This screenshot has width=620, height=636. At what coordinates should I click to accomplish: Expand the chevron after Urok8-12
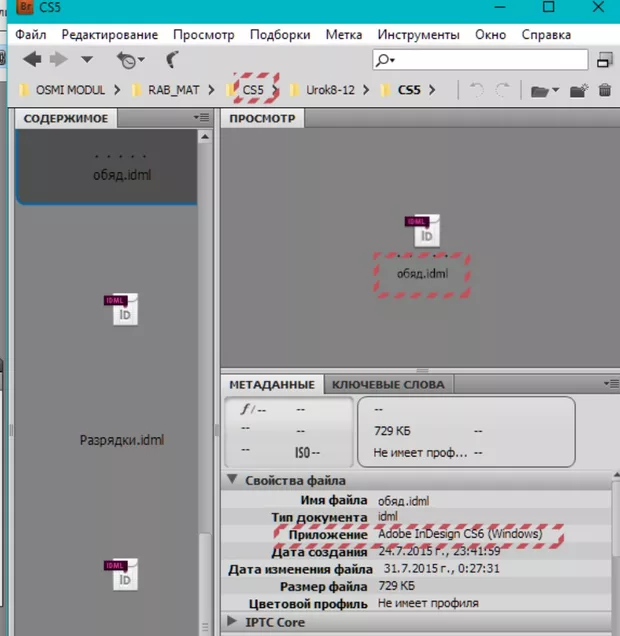(x=366, y=90)
